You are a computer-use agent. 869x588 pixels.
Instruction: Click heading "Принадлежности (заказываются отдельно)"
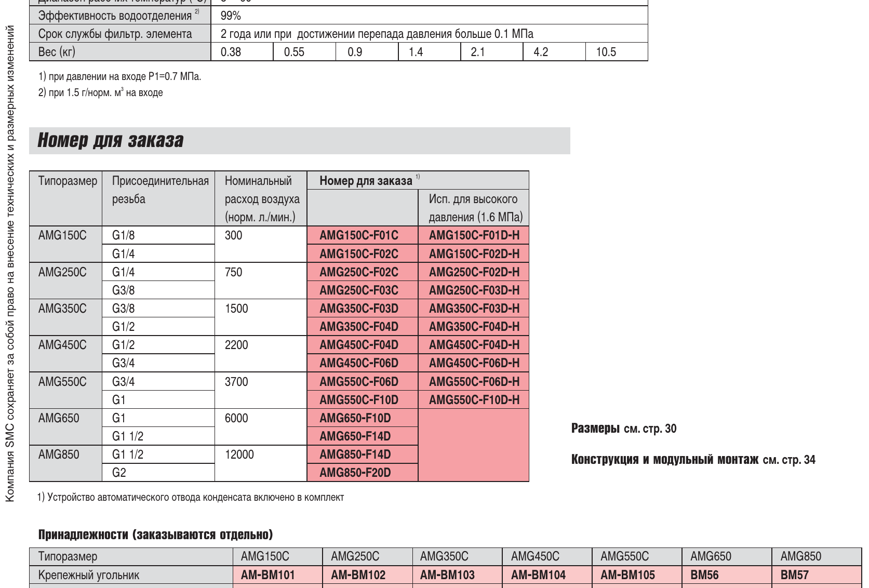155,534
